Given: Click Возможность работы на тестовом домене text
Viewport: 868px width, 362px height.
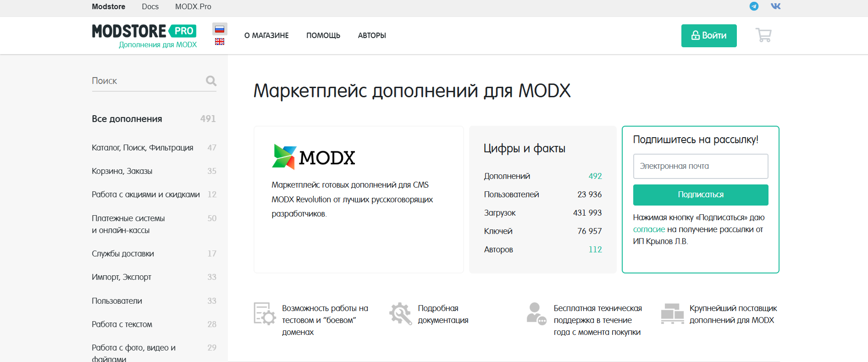Looking at the screenshot, I should tap(325, 320).
